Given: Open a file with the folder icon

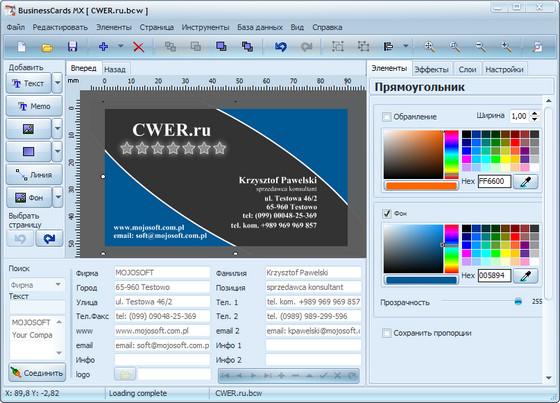Looking at the screenshot, I should (47, 47).
